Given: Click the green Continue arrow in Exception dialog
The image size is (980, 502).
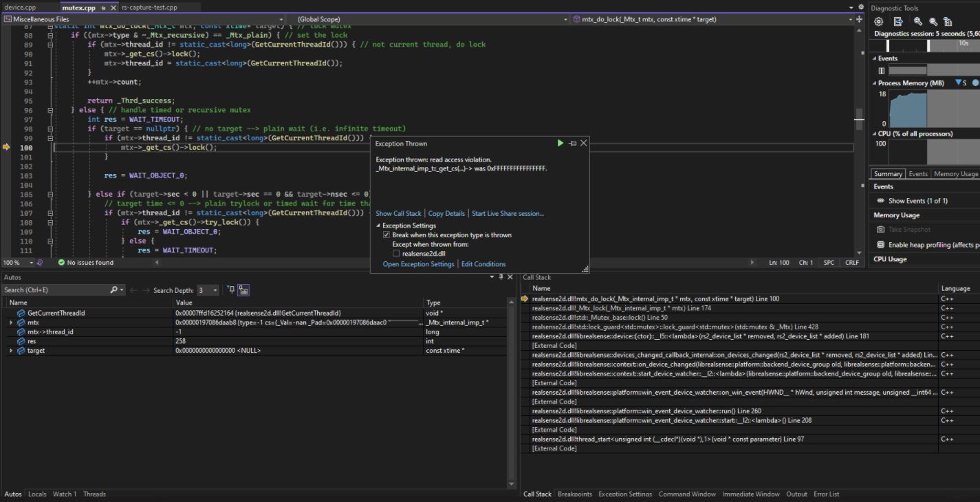Looking at the screenshot, I should (560, 143).
